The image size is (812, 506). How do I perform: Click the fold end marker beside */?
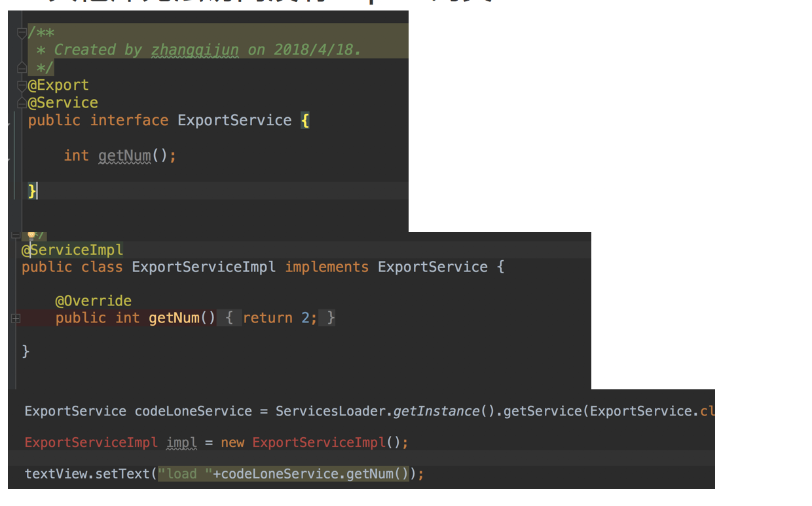(x=22, y=67)
